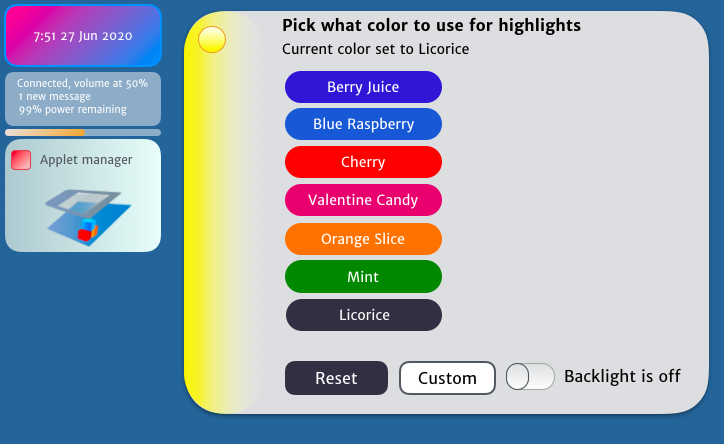Toggle the backlight switch on
724x444 pixels.
530,377
